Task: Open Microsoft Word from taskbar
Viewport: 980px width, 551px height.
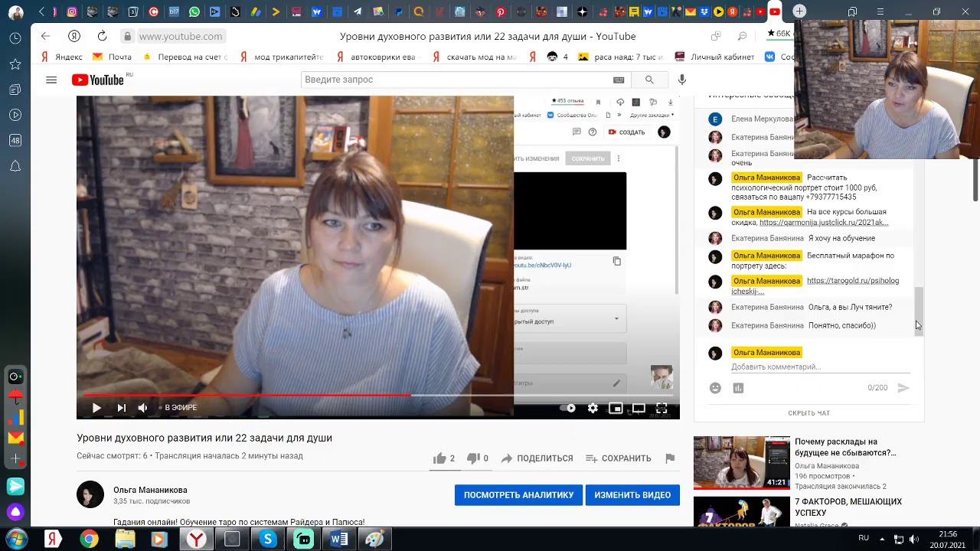Action: point(339,540)
